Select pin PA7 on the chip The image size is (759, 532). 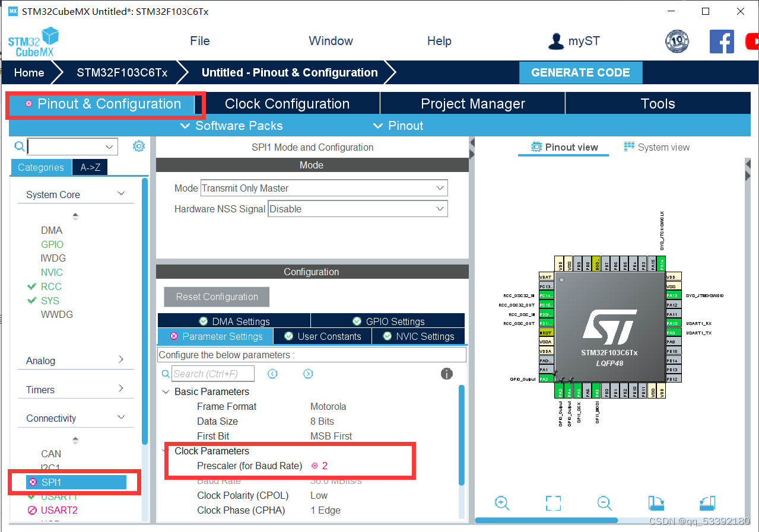click(x=597, y=390)
